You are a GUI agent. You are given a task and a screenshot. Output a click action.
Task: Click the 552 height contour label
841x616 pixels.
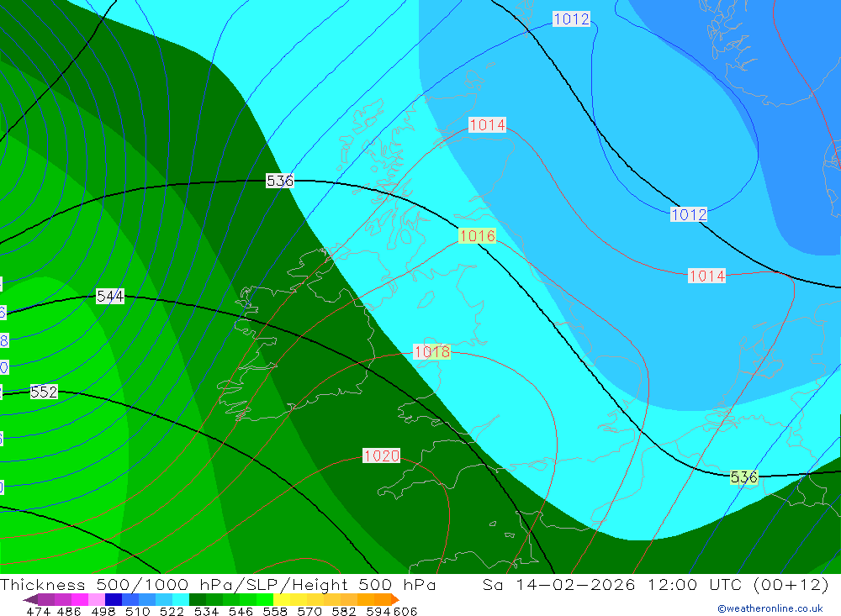point(44,392)
